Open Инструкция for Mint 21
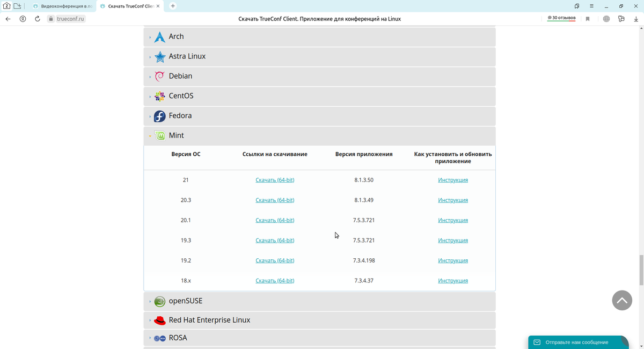The height and width of the screenshot is (349, 644). 453,180
